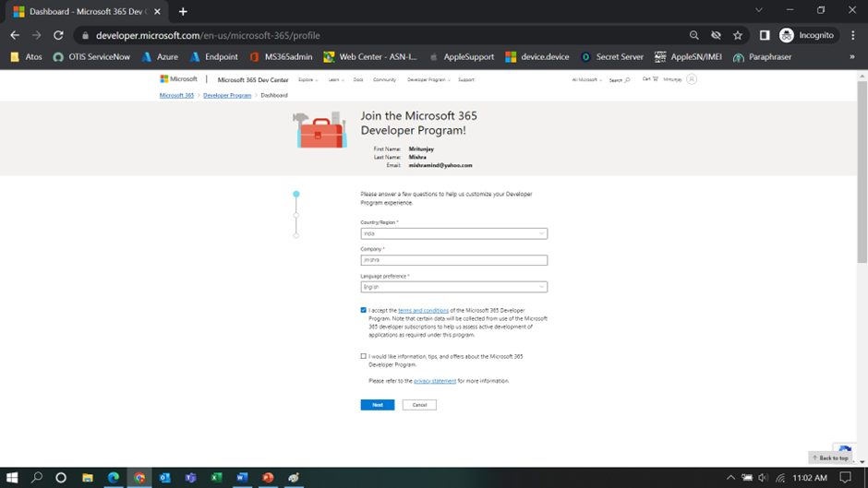The width and height of the screenshot is (868, 488).
Task: Open the OTIS ServiceNow bookmark
Action: pyautogui.click(x=92, y=57)
